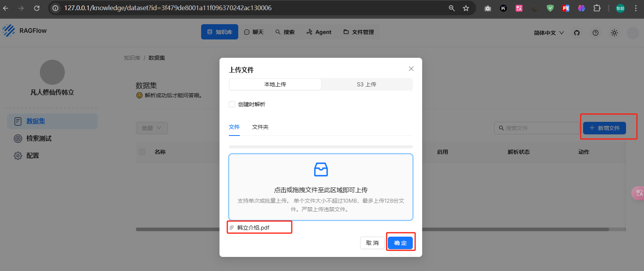The image size is (644, 271).
Task: Click the paperclip icon beside 韩立介绍.pdf
Action: 232,228
